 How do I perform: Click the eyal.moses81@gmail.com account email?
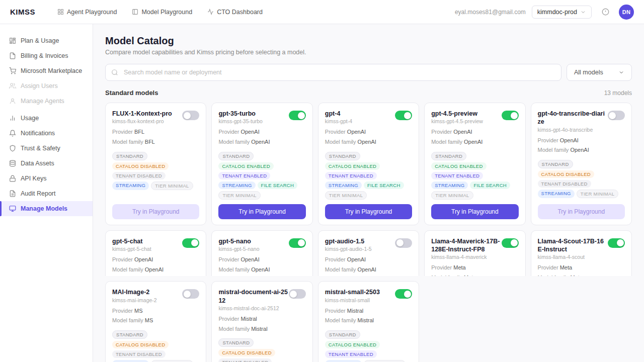click(490, 12)
